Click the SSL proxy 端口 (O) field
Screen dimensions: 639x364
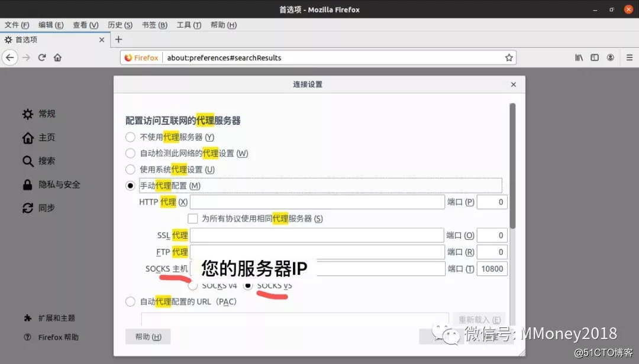click(492, 235)
